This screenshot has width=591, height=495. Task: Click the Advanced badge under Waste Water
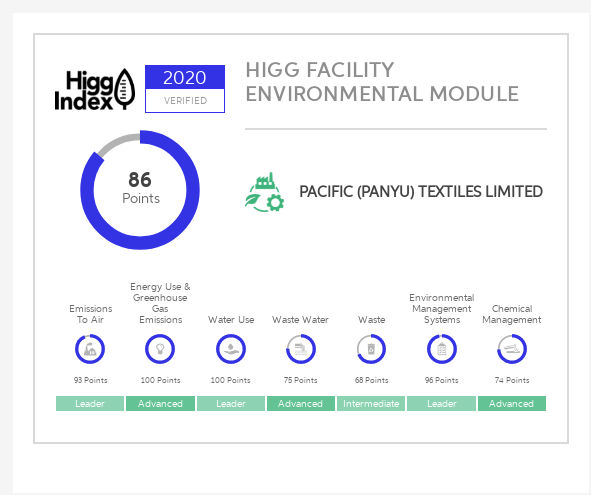[x=301, y=403]
